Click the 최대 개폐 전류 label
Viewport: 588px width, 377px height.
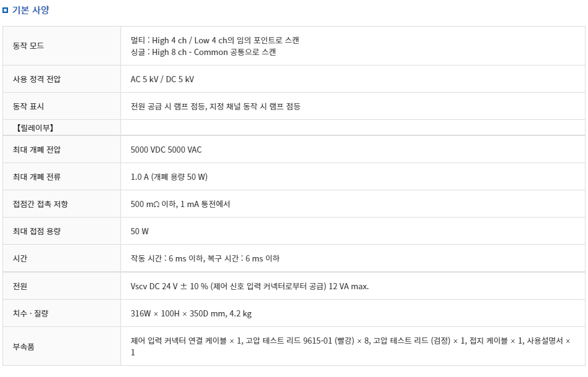(x=37, y=177)
